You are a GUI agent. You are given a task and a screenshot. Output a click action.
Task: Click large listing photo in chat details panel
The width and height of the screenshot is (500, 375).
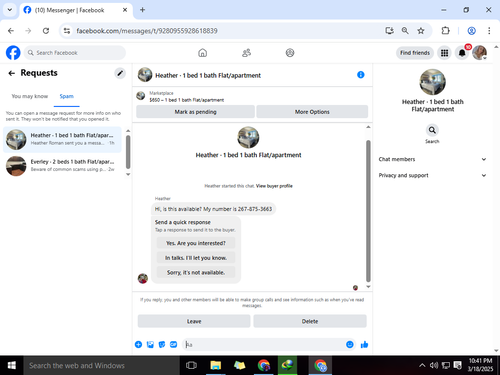pos(432,82)
